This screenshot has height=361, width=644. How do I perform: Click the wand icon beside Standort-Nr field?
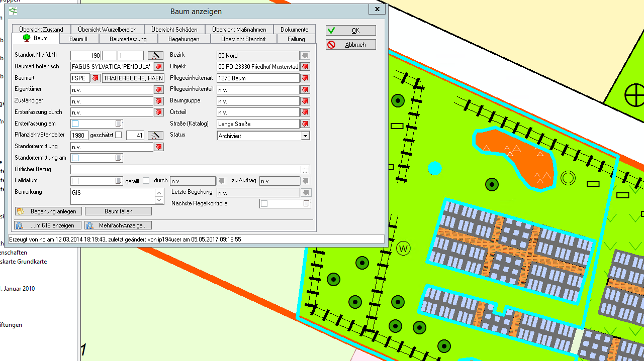[x=155, y=55]
